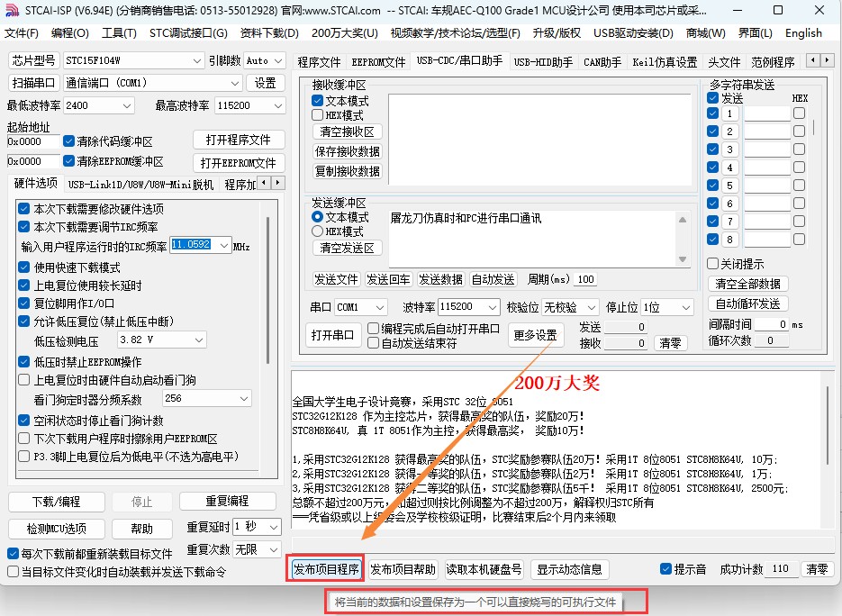Image resolution: width=842 pixels, height=616 pixels.
Task: Click the 周期(ms) input field
Action: (586, 279)
